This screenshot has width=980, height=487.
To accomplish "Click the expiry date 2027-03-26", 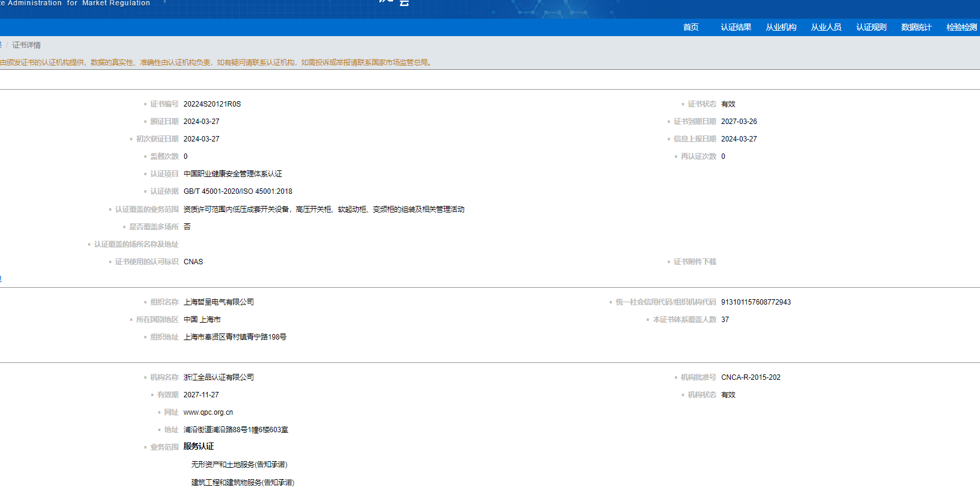I will 739,122.
